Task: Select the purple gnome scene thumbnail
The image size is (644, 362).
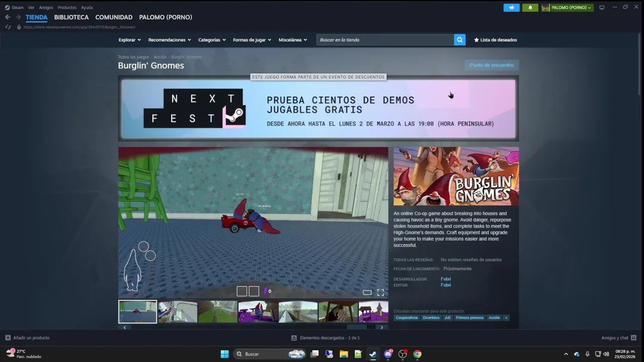Action: pyautogui.click(x=258, y=312)
